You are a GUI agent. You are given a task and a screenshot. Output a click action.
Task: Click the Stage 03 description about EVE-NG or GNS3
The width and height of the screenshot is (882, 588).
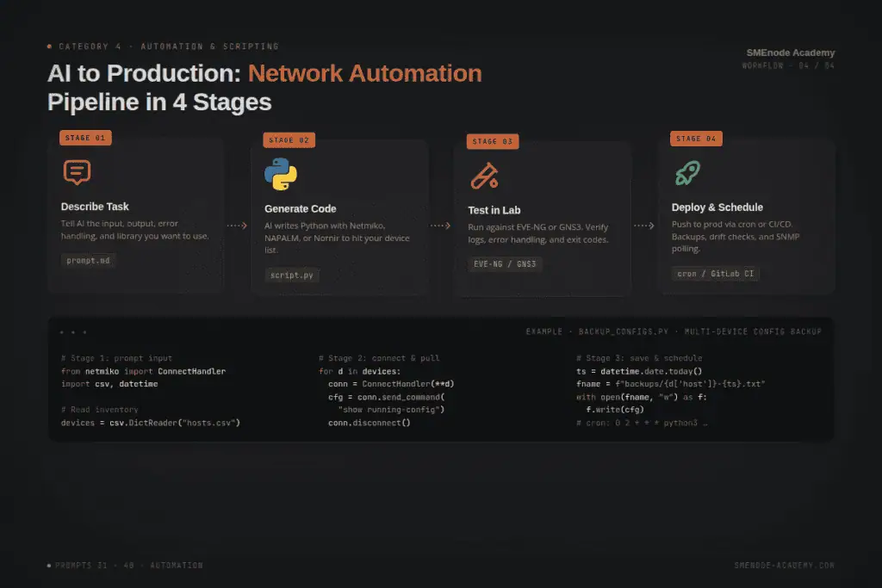point(538,233)
